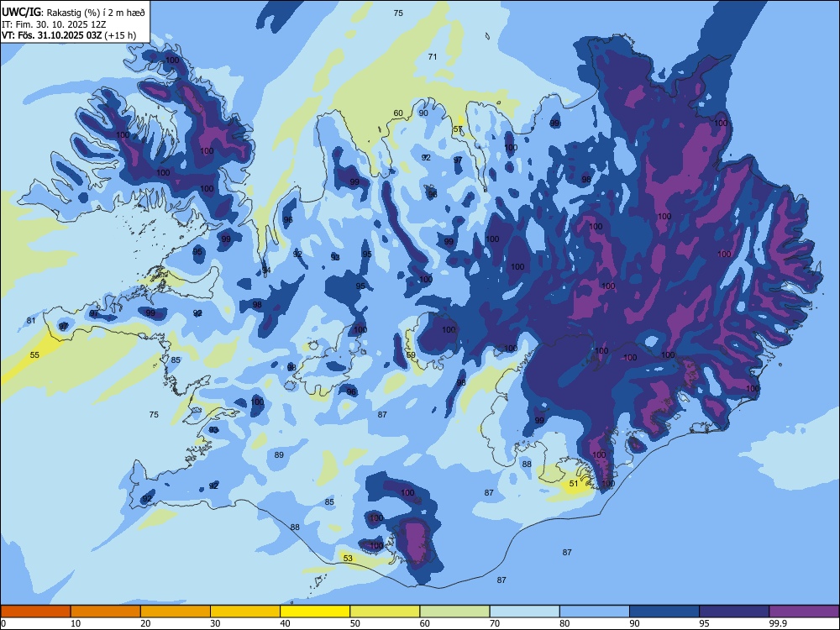Viewport: 840px width, 630px height.
Task: Click the '94' humidity value on the map
Action: pos(266,270)
